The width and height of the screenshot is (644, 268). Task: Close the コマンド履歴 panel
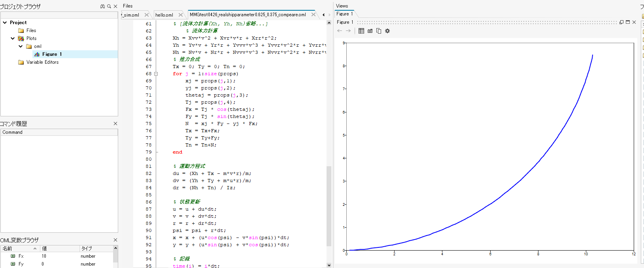115,124
